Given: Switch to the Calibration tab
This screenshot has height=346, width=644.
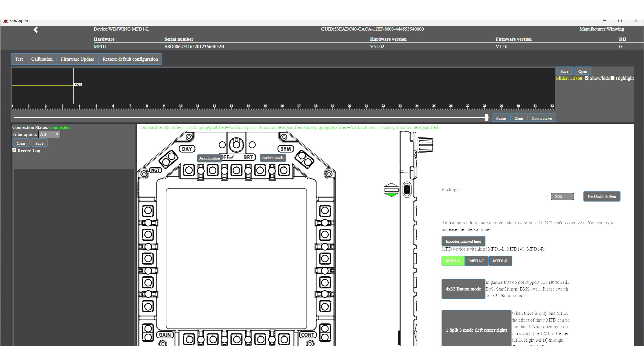Looking at the screenshot, I should click(42, 59).
